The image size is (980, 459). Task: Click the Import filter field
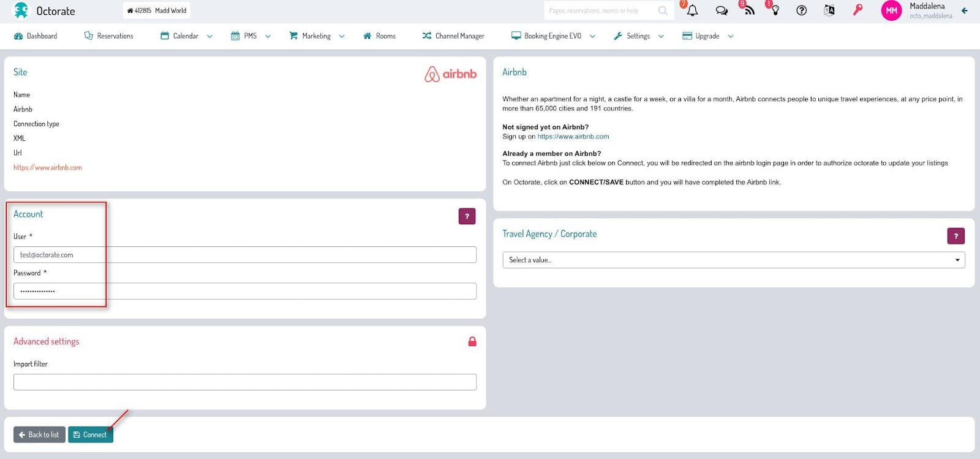245,382
